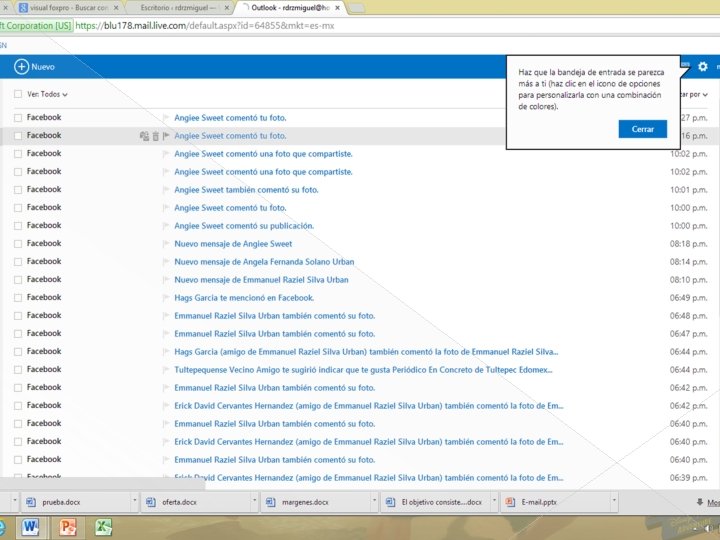Screen dimensions: 720x540
Task: Delete the highlighted Facebook message with the trash icon
Action: point(155,136)
